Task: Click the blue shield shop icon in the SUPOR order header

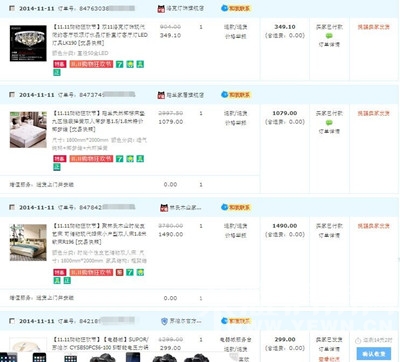Action: [164, 321]
